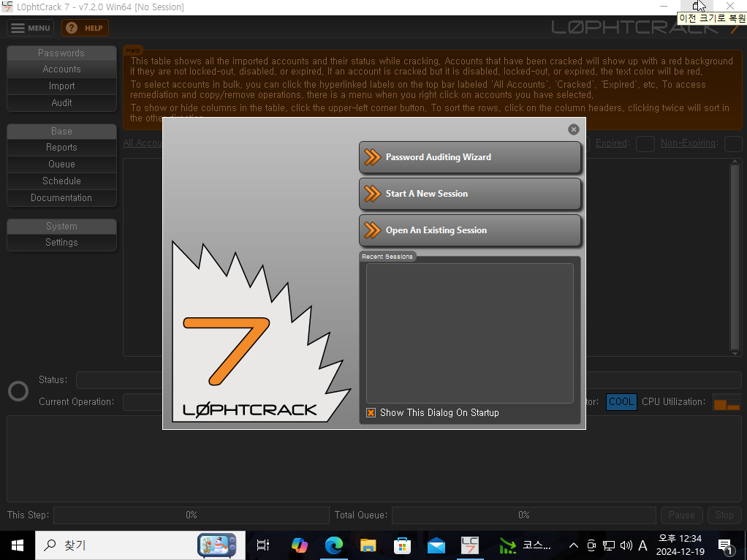This screenshot has height=560, width=747.
Task: Click the Expired count box
Action: pyautogui.click(x=645, y=143)
